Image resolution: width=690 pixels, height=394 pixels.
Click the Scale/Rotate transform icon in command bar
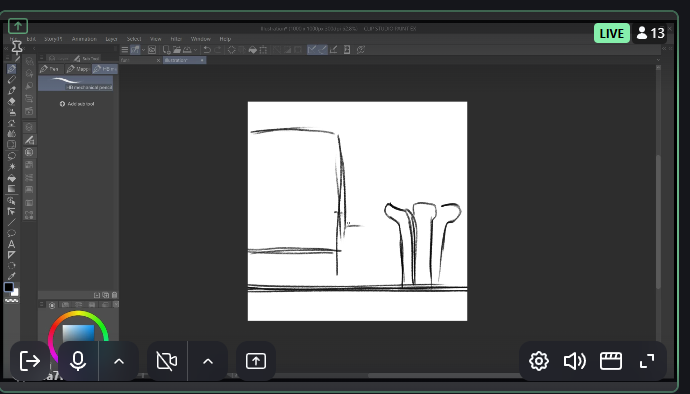pos(264,50)
